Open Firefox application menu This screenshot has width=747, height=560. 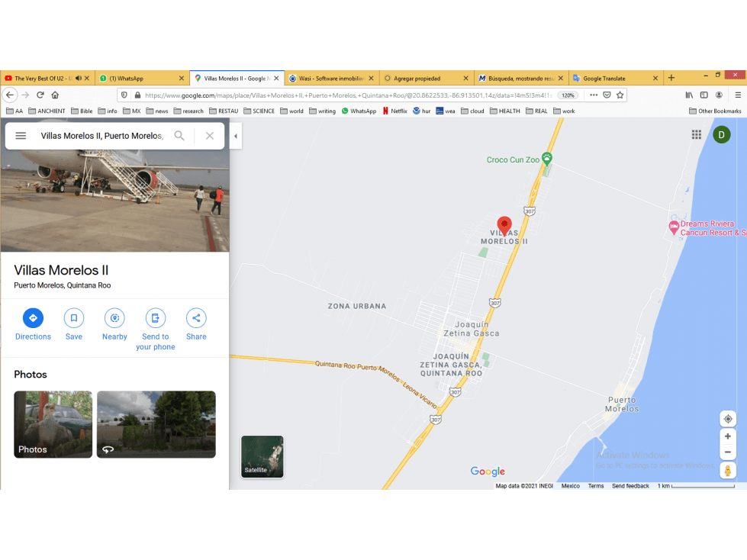tap(738, 95)
